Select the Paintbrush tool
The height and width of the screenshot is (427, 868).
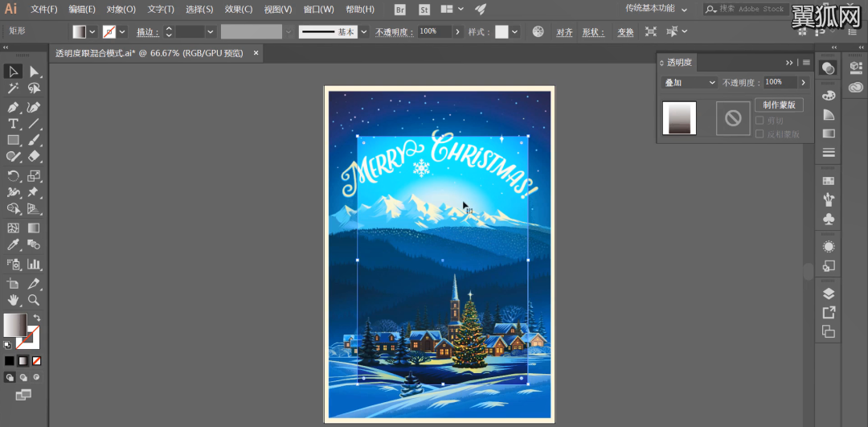coord(34,140)
